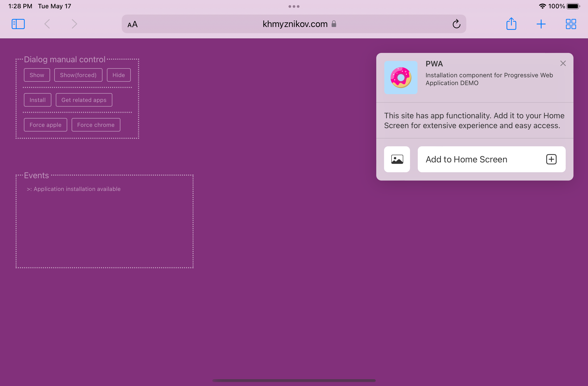Select the URL address bar input field
Viewport: 588px width, 386px height.
pyautogui.click(x=294, y=24)
